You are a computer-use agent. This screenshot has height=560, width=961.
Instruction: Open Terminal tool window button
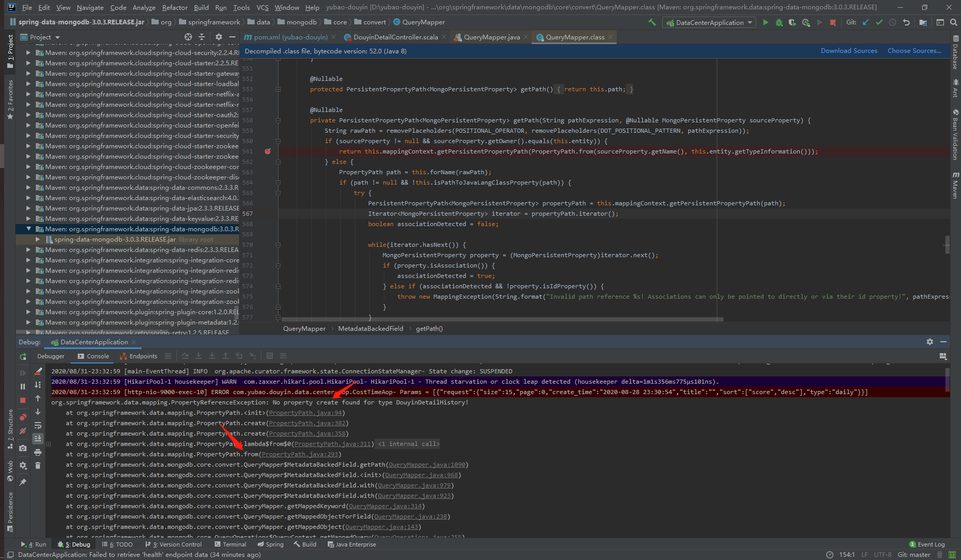(230, 544)
